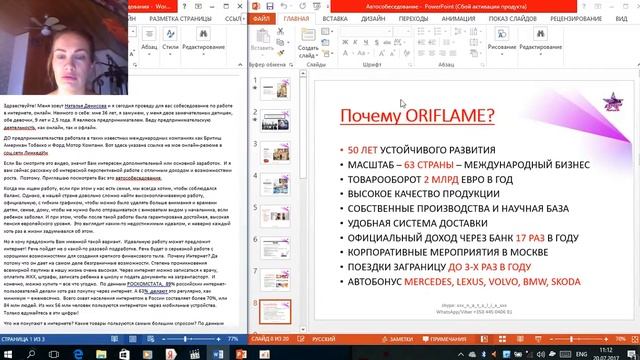Switch to the ВСТАВКА tab
Image resolution: width=640 pixels, height=360 pixels.
335,19
